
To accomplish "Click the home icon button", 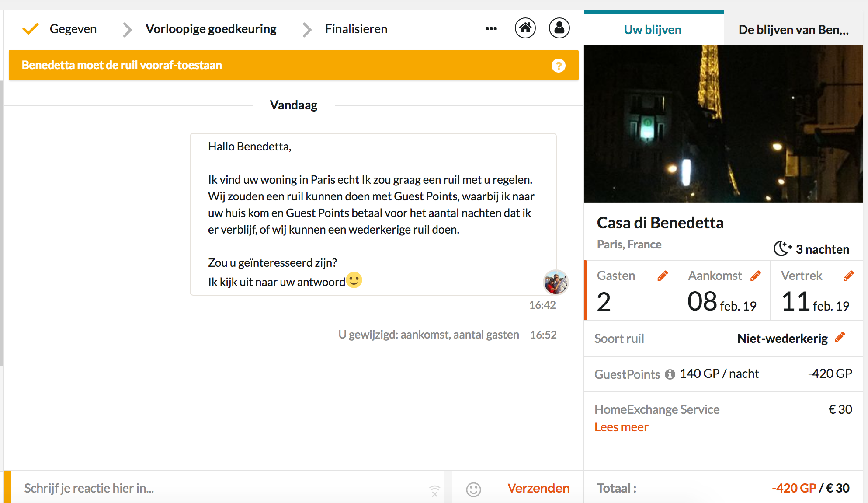I will 525,28.
